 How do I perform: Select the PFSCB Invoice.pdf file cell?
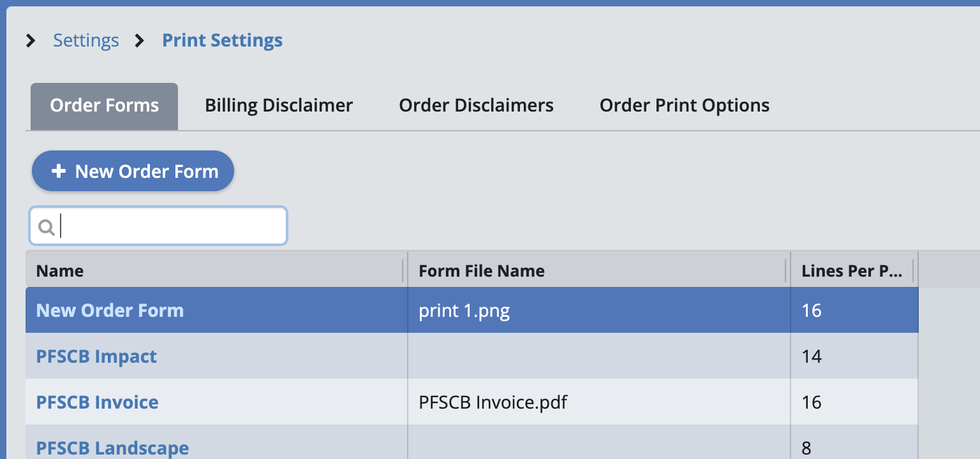[493, 402]
